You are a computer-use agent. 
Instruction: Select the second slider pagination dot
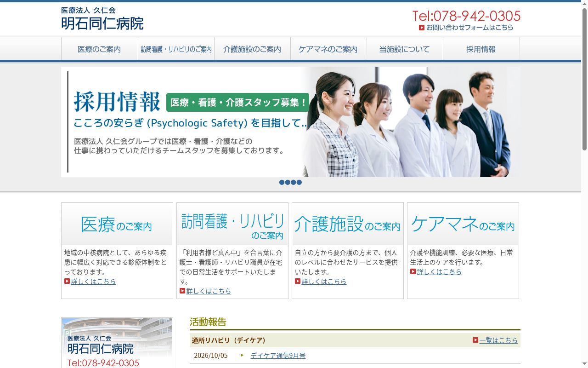(288, 182)
